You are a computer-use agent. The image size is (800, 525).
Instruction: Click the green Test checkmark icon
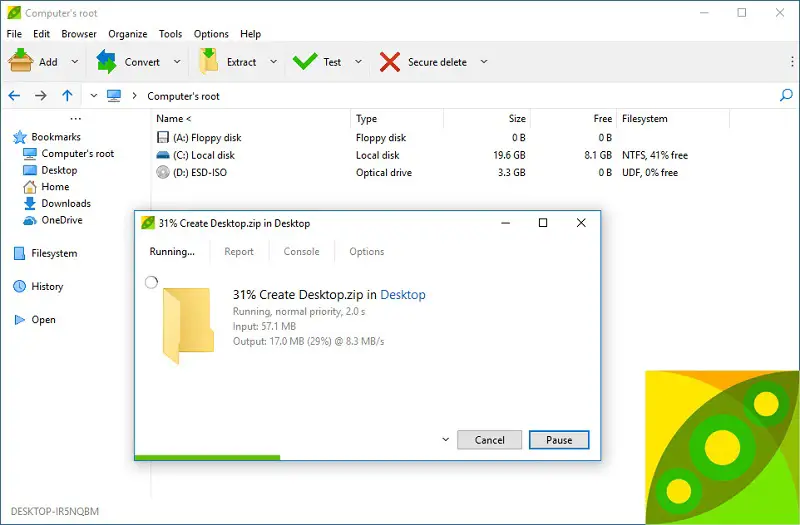(x=305, y=62)
